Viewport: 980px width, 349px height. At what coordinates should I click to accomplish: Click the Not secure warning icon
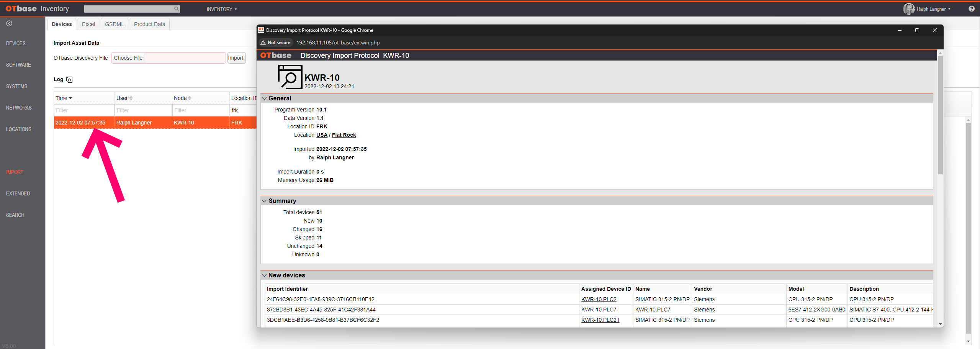coord(263,43)
